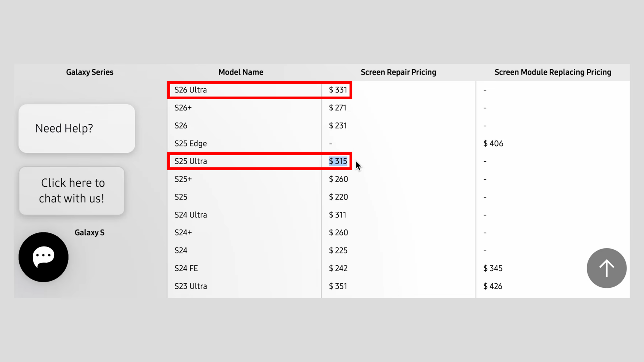
Task: Click the S23 Ultra model name
Action: coord(190,286)
